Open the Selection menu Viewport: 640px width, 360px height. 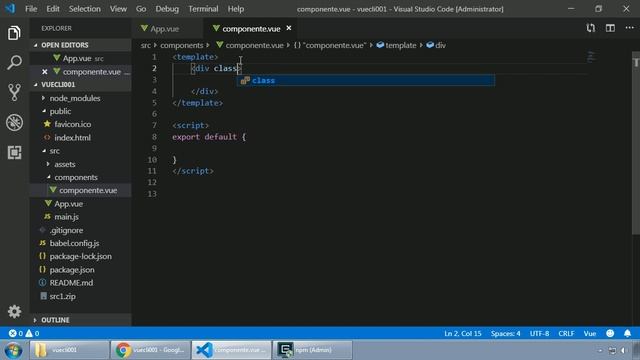84,9
